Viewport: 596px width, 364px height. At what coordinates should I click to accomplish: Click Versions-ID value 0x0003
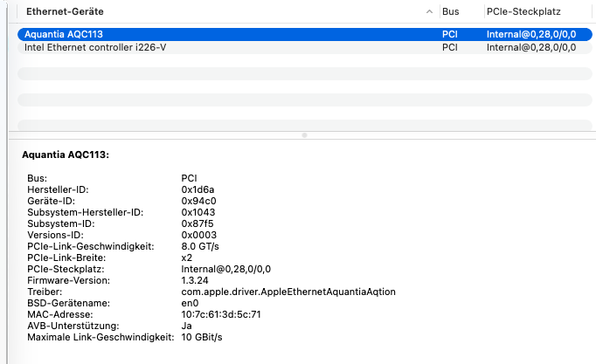click(198, 235)
